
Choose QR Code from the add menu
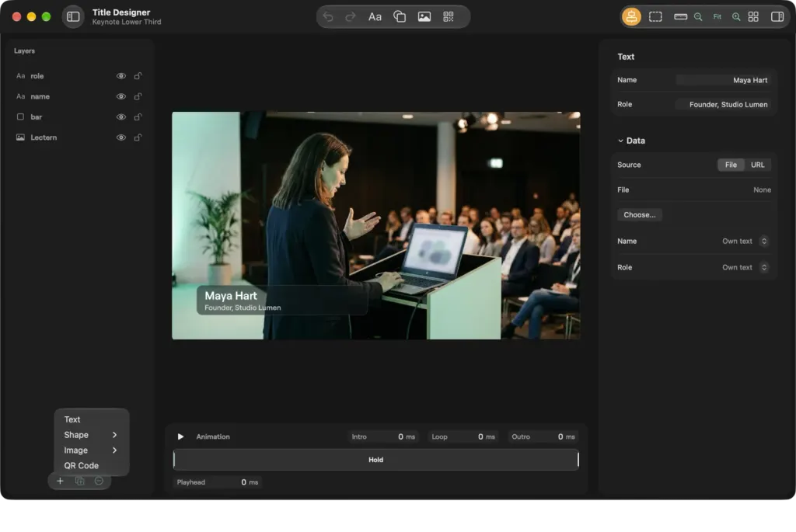(x=92, y=465)
